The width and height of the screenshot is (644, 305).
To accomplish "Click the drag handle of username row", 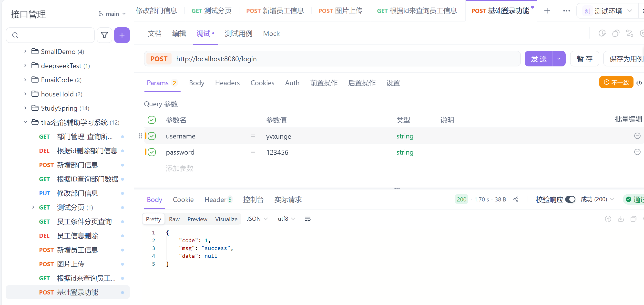I will click(140, 136).
